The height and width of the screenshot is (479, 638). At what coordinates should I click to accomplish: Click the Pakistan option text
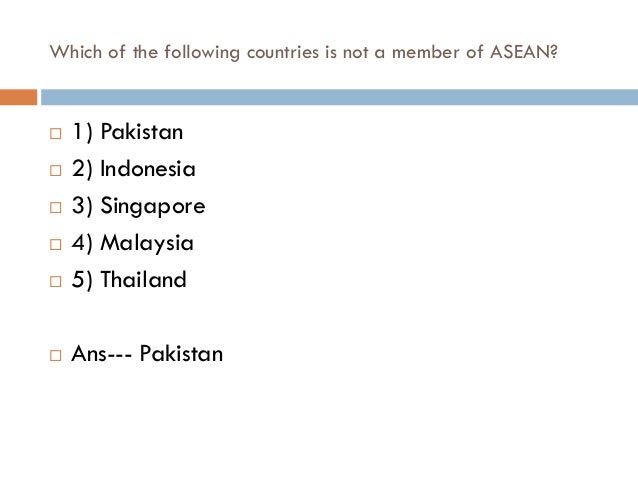pos(142,132)
